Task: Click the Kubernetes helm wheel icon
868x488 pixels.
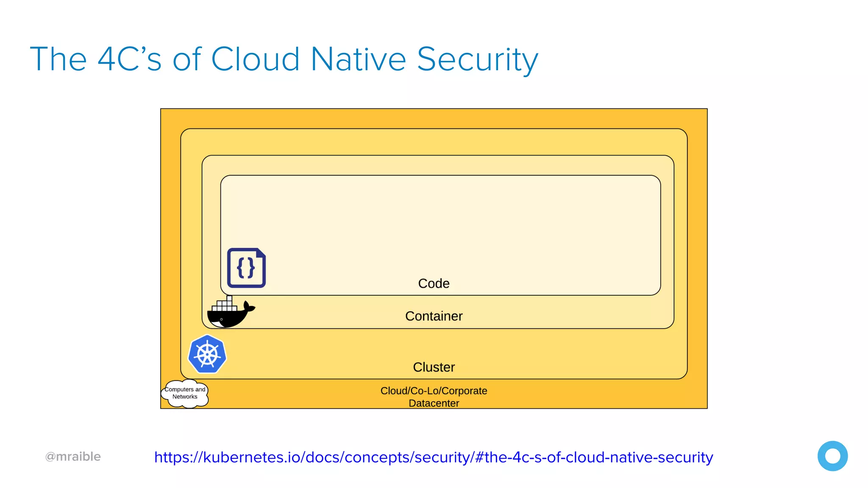Action: point(207,354)
